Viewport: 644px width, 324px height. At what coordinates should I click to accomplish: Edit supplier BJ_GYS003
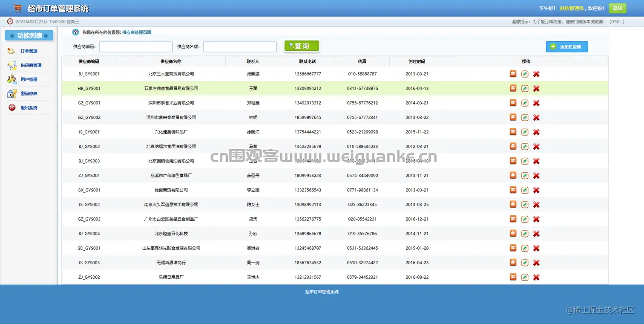(525, 161)
